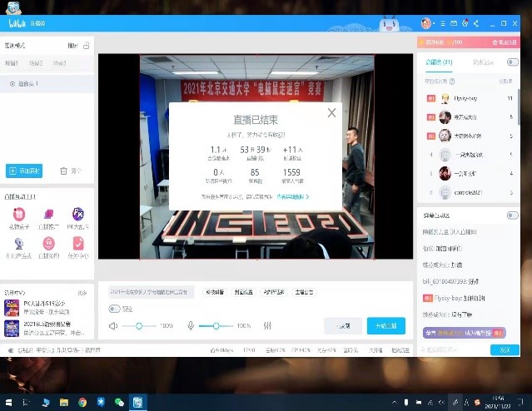
Task: Click the avatar of the fifth-ranked viewer
Action: 445,174
